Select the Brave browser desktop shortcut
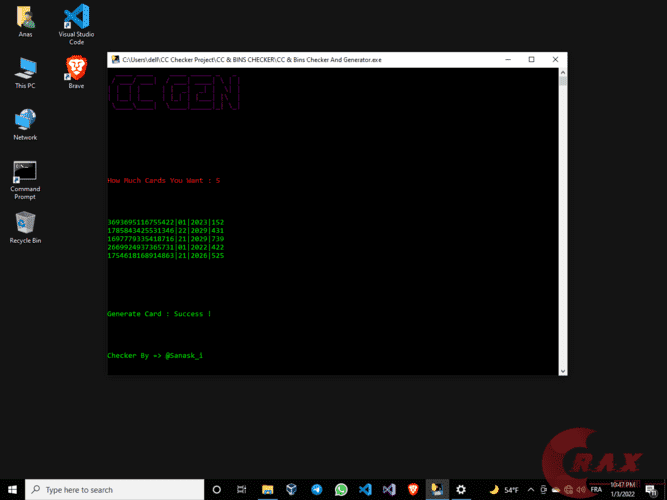The image size is (667, 500). click(x=76, y=72)
